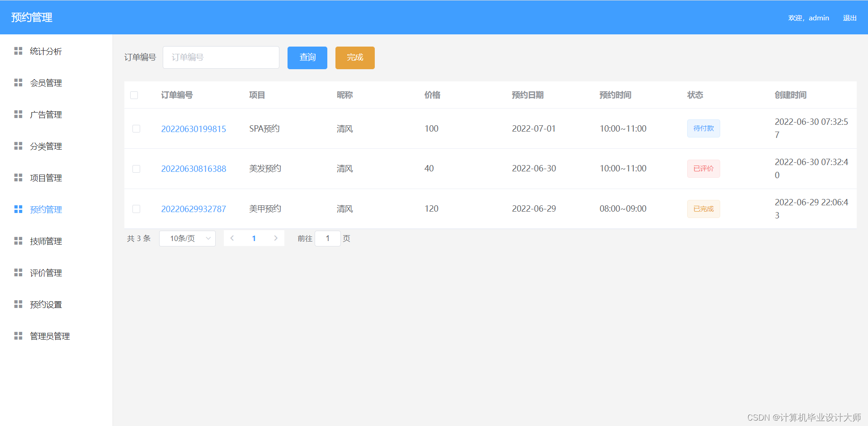Click grid icon beside 会员管理
This screenshot has width=868, height=426.
(18, 83)
